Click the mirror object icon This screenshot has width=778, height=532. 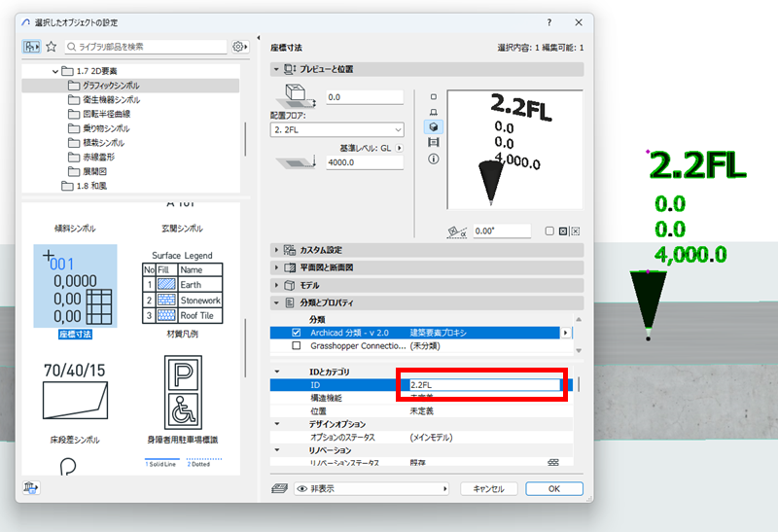click(563, 231)
